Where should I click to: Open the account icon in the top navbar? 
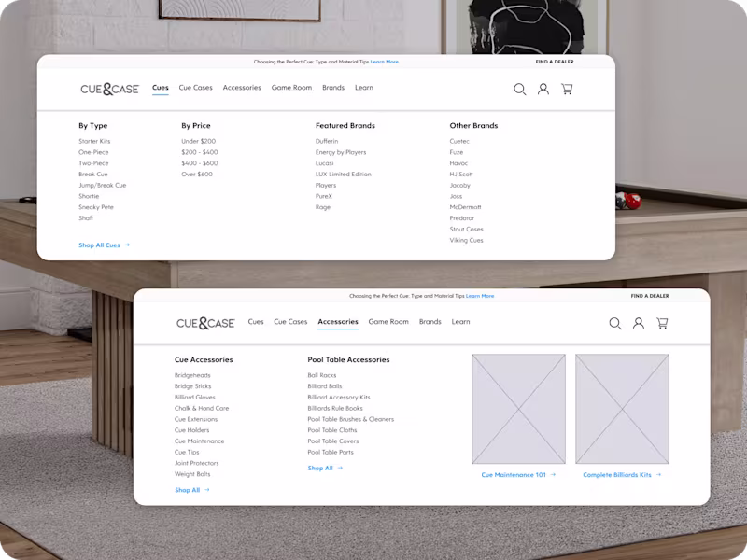point(544,90)
